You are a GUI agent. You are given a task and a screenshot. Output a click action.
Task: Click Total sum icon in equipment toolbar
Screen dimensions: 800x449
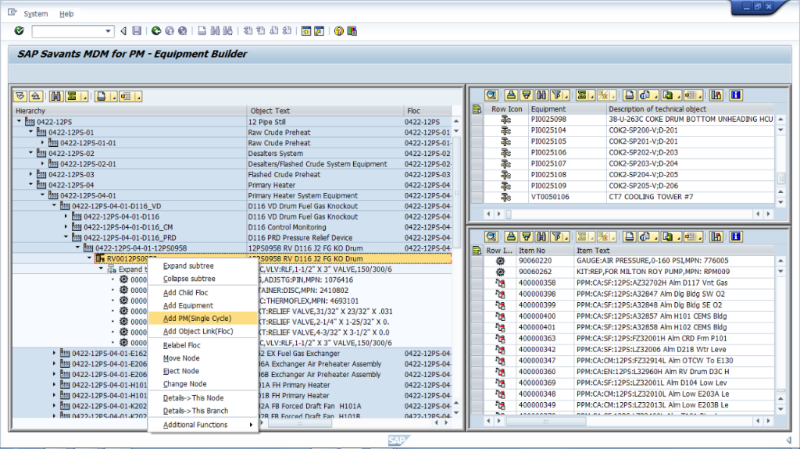tap(582, 95)
